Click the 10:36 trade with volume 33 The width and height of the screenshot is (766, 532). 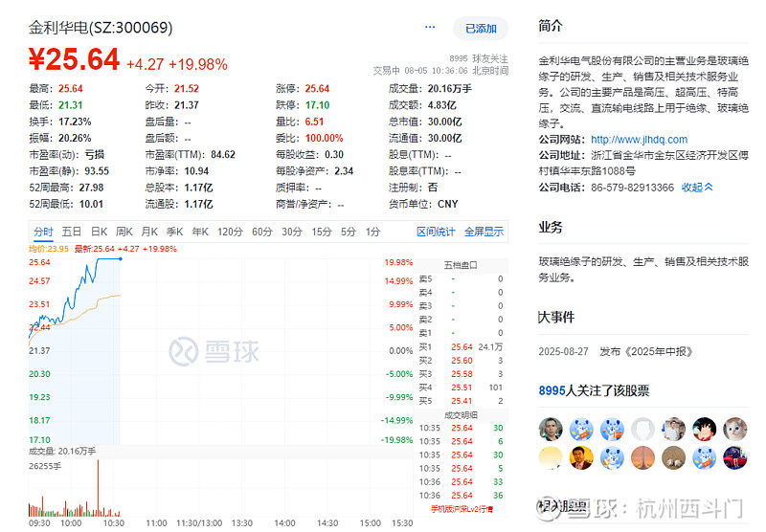pyautogui.click(x=461, y=481)
